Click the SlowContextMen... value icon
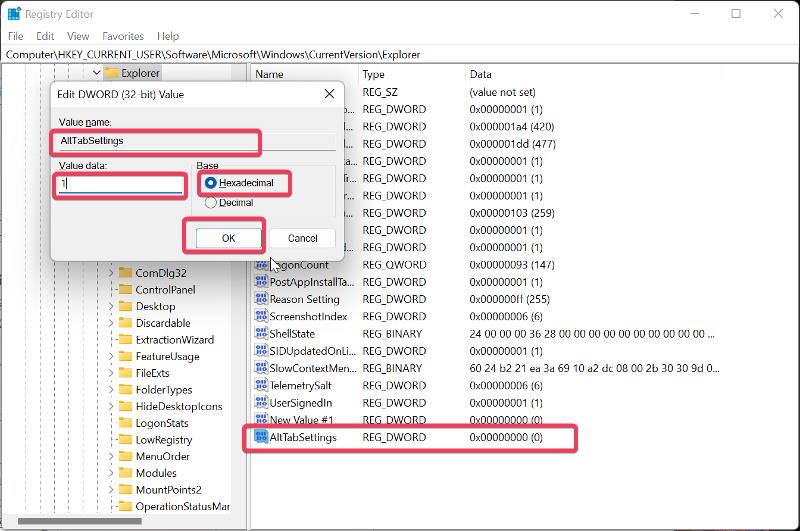The height and width of the screenshot is (531, 800). [261, 368]
